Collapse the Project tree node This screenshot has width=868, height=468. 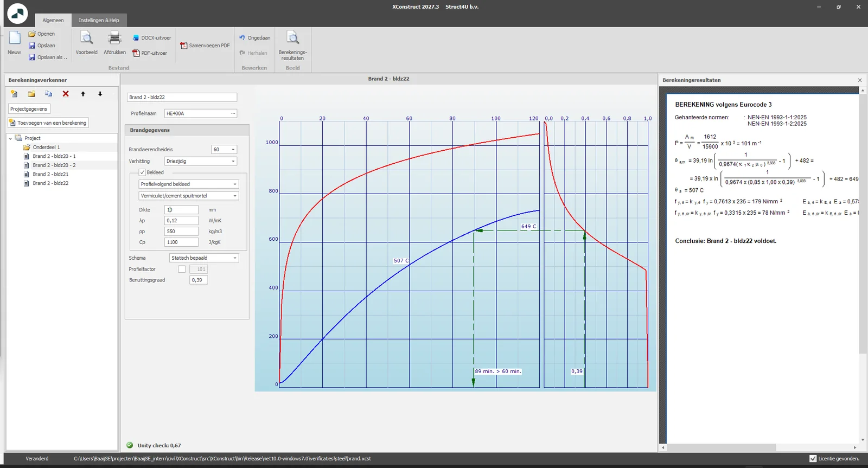click(x=10, y=138)
